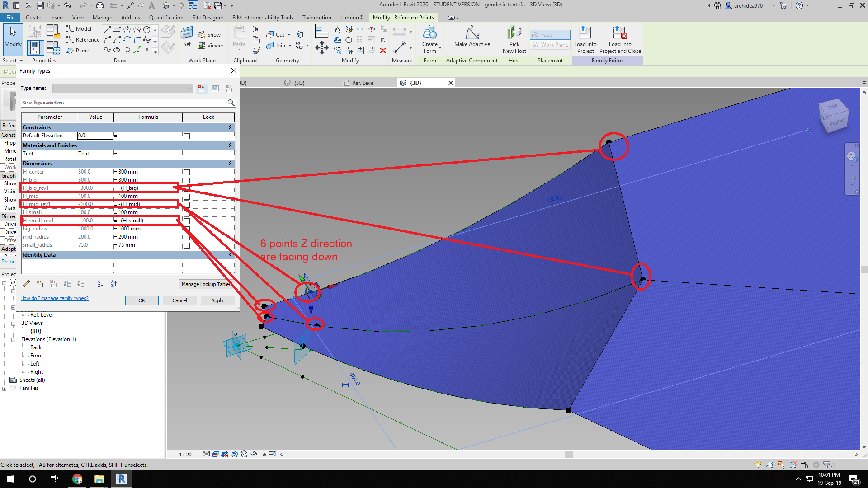Toggle Face placement mode in Placement panel
868x488 pixels.
point(550,34)
